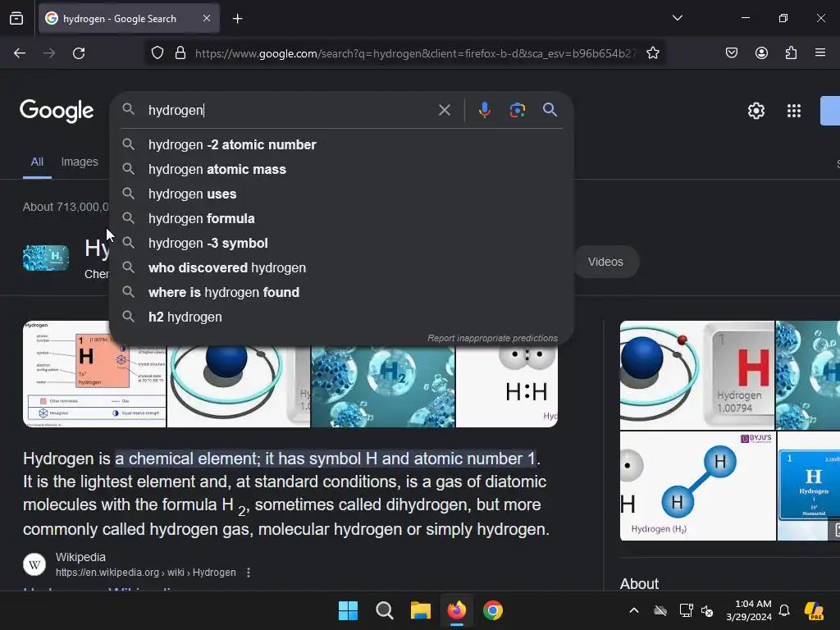Click the Videos filter chip
The height and width of the screenshot is (630, 840).
[605, 262]
